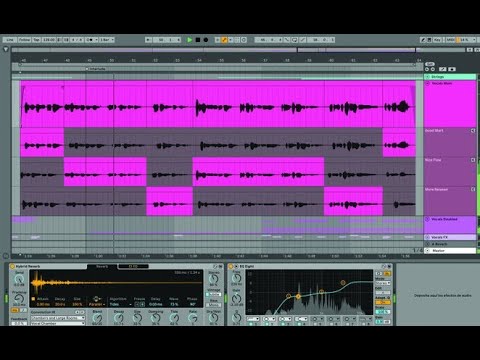Click the Good Start lane audition button

coord(473,131)
